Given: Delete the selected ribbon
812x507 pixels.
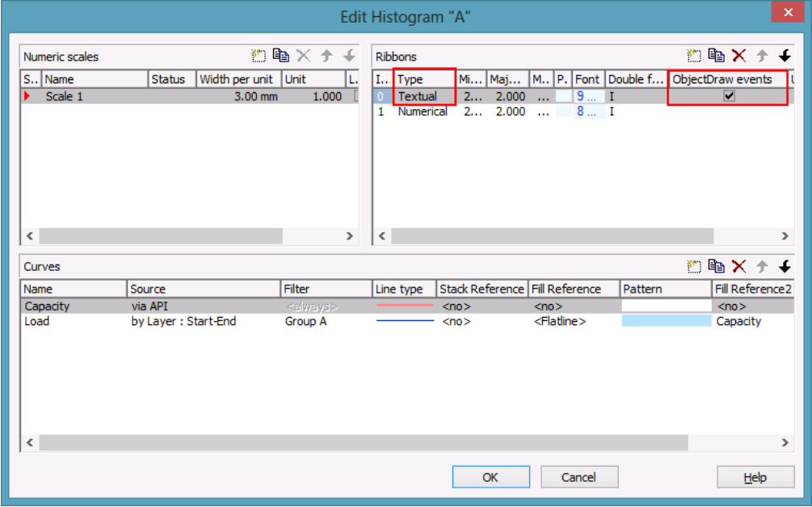Looking at the screenshot, I should [738, 56].
